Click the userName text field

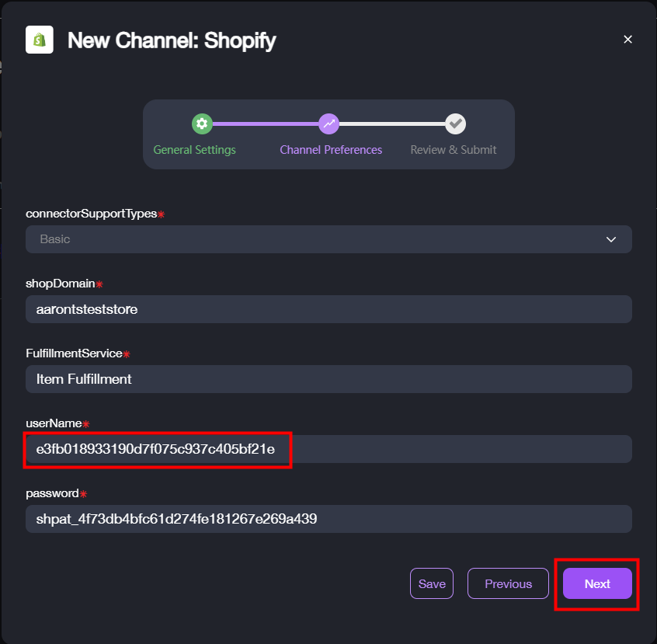[x=328, y=449]
